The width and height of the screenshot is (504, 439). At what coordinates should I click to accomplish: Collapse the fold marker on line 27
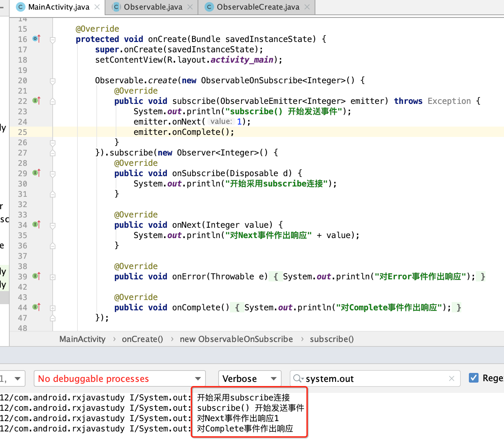pyautogui.click(x=53, y=153)
